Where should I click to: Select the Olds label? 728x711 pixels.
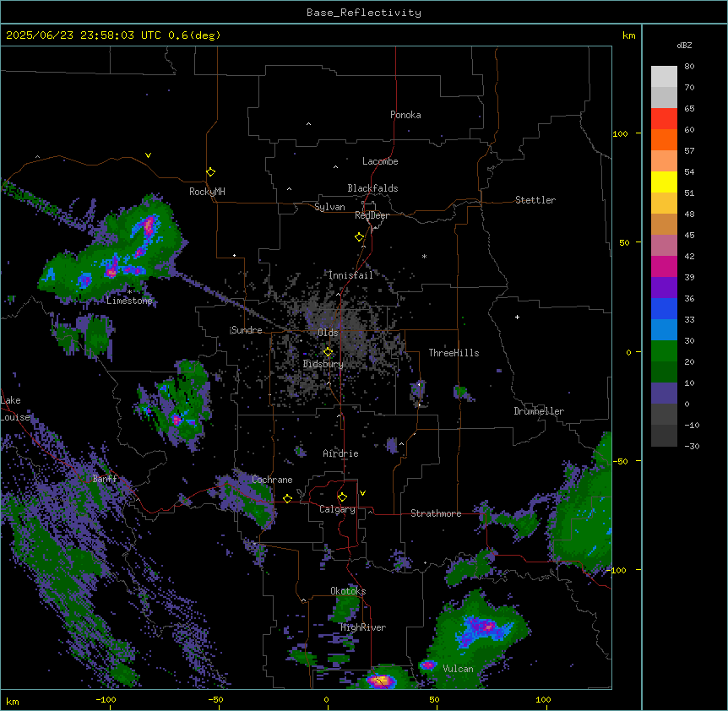pyautogui.click(x=328, y=333)
